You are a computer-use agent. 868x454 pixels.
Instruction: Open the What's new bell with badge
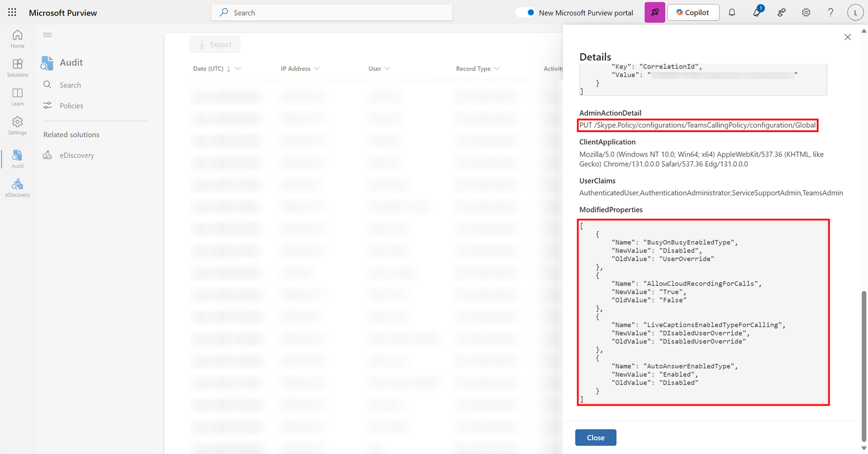click(757, 12)
